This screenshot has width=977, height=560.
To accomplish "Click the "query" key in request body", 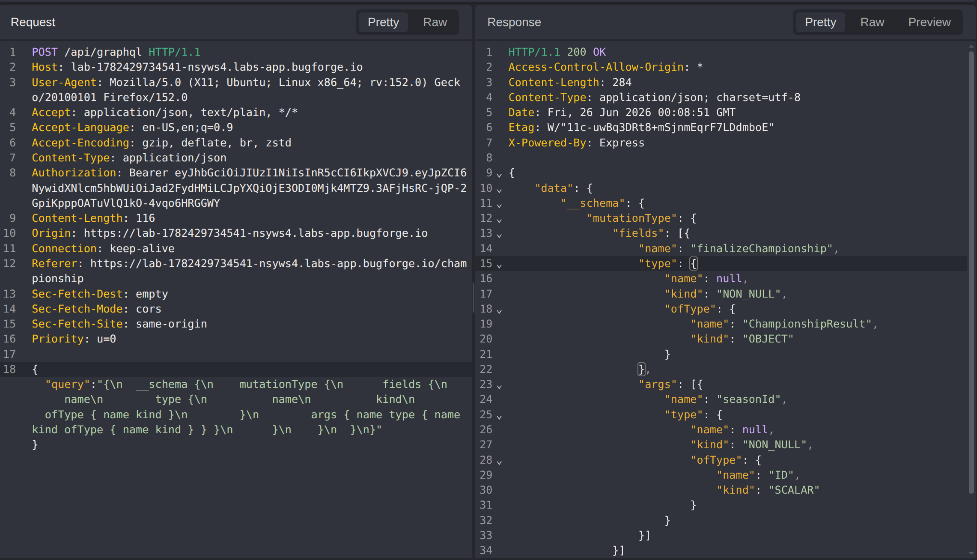I will tap(68, 384).
